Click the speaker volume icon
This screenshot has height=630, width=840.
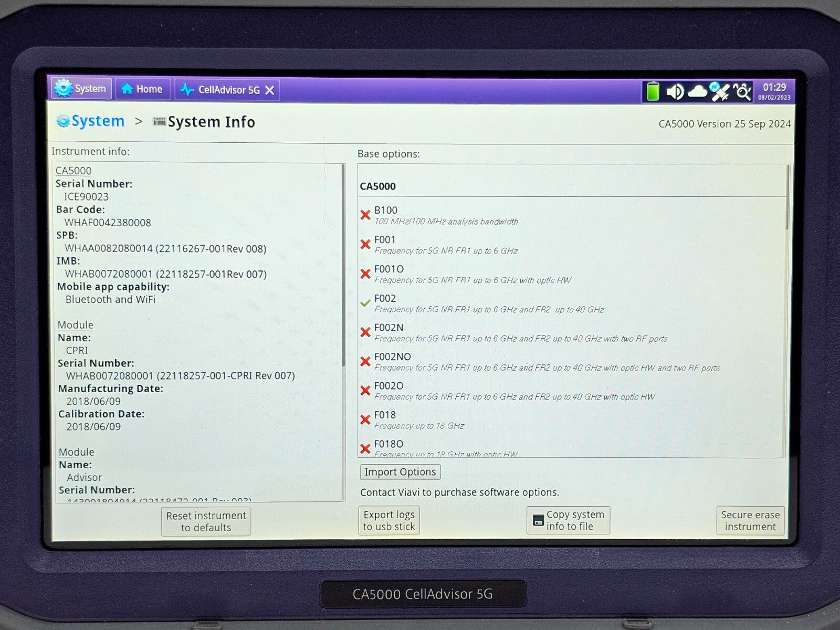674,92
